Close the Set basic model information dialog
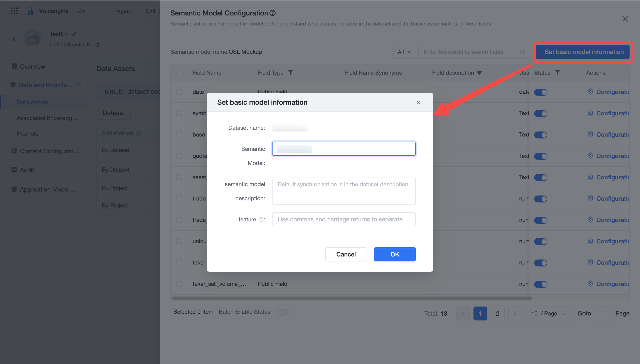Image resolution: width=640 pixels, height=364 pixels. (x=418, y=102)
